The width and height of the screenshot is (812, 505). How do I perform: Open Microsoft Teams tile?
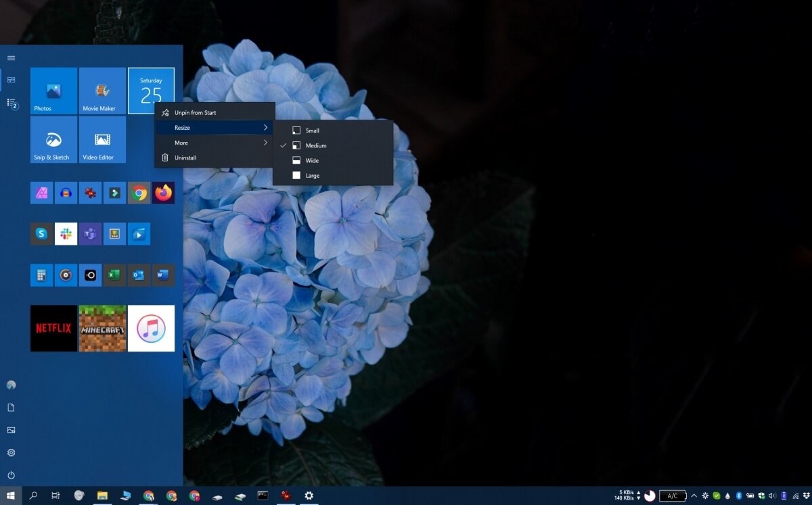coord(90,233)
